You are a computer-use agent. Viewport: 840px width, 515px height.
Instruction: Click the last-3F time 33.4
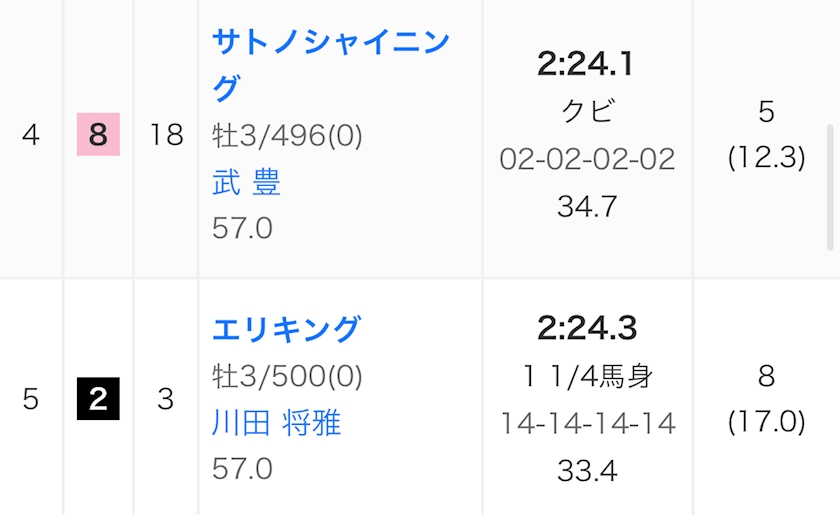click(x=587, y=470)
